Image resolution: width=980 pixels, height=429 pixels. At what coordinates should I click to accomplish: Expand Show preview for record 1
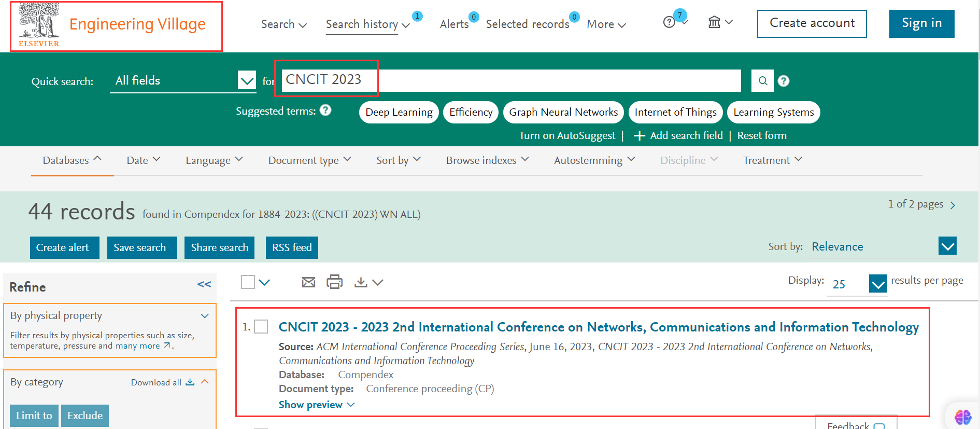point(317,405)
